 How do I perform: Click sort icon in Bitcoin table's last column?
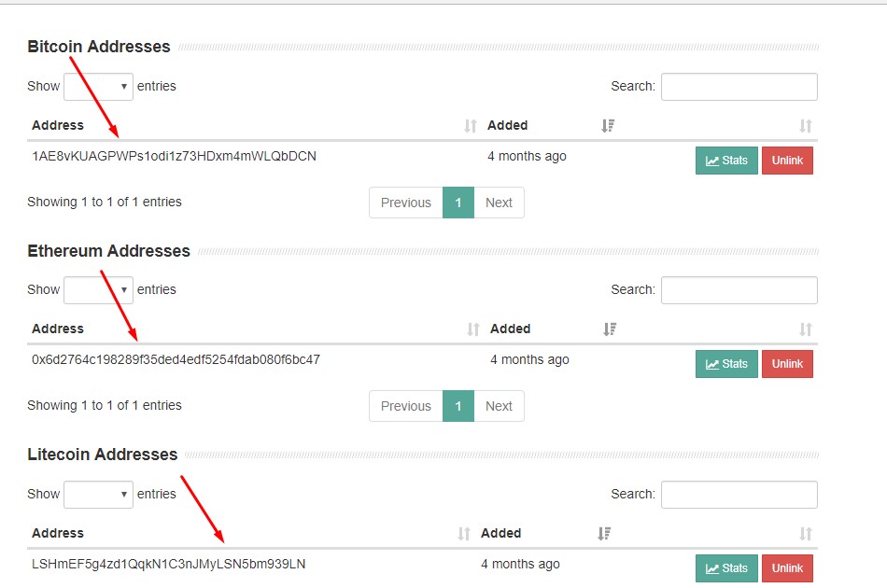(x=806, y=126)
